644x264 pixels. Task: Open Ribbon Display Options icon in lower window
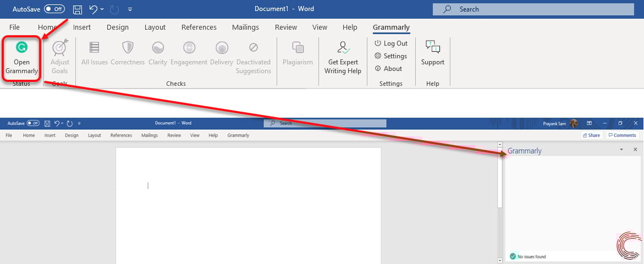point(589,123)
